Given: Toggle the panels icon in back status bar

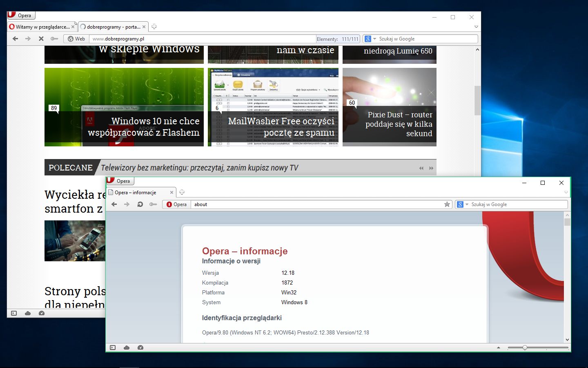Looking at the screenshot, I should [14, 313].
